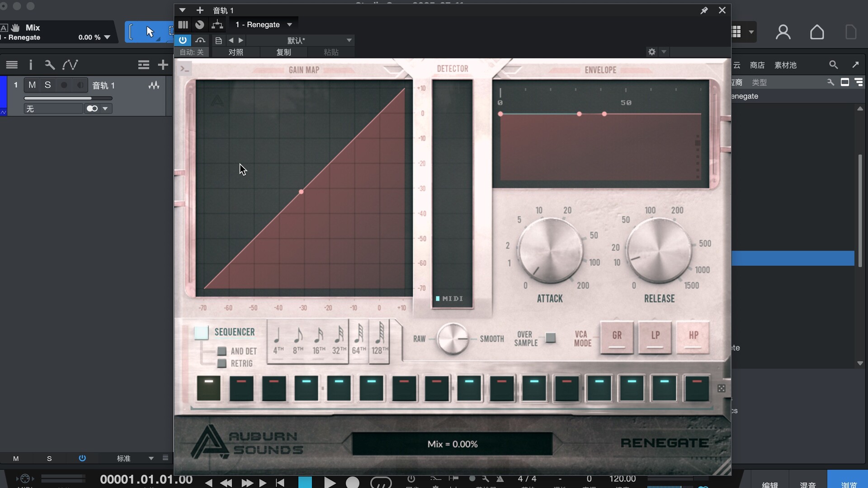Click the middle envelope point
The image size is (868, 488).
pyautogui.click(x=580, y=114)
